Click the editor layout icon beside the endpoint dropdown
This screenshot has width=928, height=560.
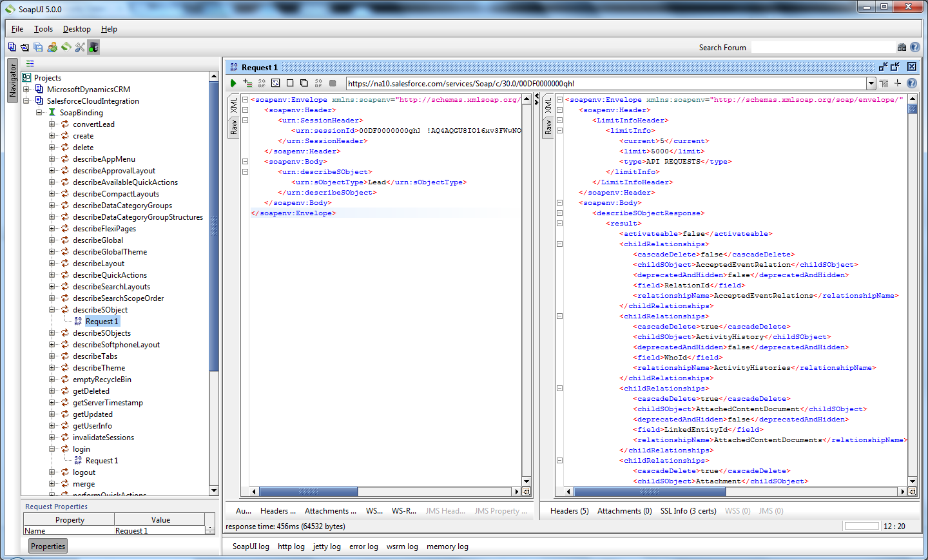884,83
